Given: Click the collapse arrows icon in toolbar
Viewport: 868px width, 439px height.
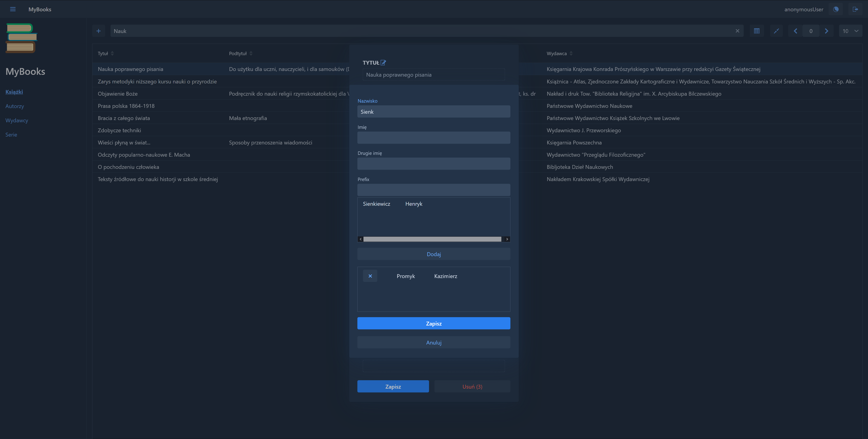Looking at the screenshot, I should pos(776,31).
